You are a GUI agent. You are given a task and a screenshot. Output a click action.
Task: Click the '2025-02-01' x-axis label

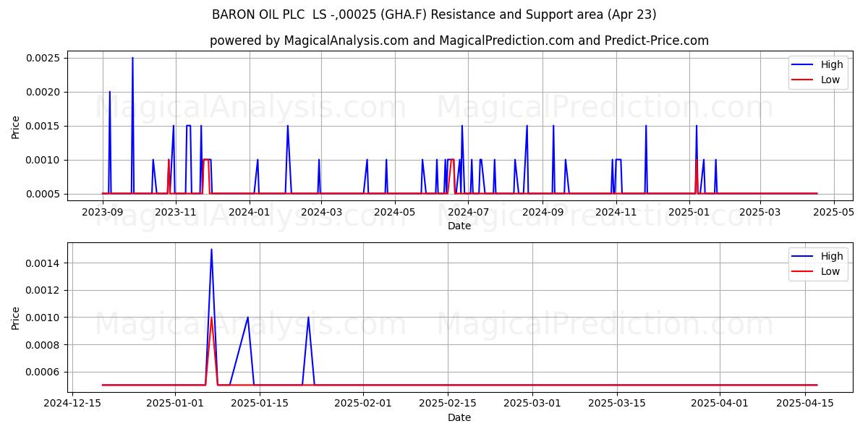[362, 404]
